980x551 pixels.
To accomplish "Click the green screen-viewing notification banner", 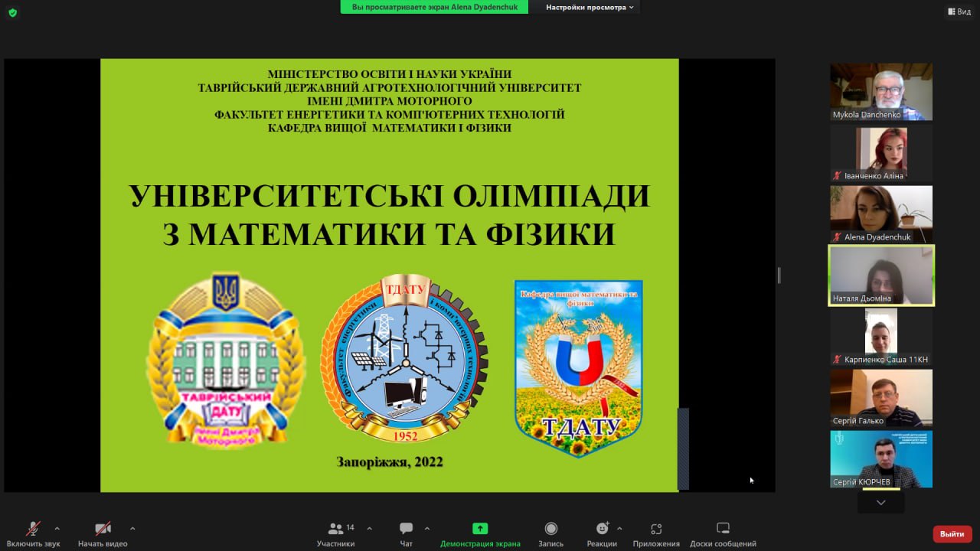I will pyautogui.click(x=435, y=7).
